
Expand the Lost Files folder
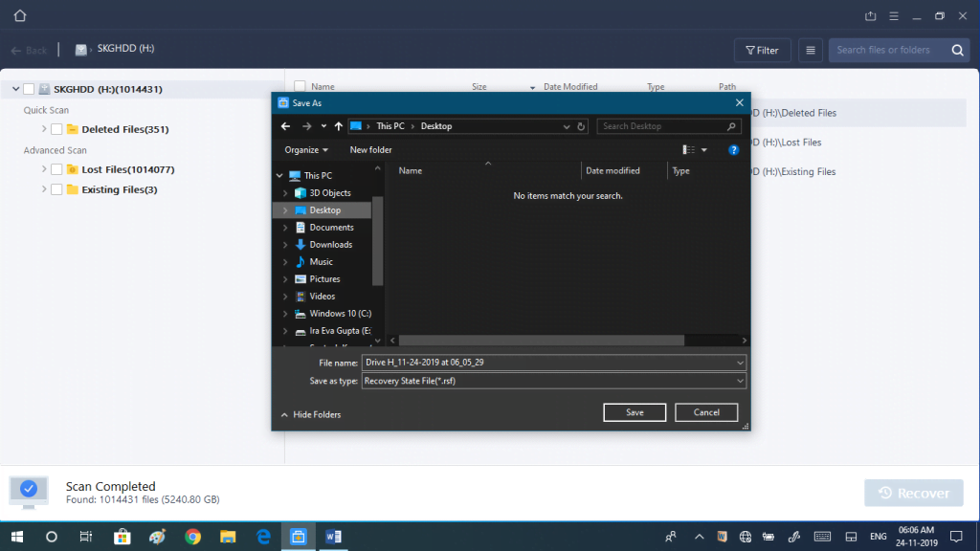click(44, 169)
